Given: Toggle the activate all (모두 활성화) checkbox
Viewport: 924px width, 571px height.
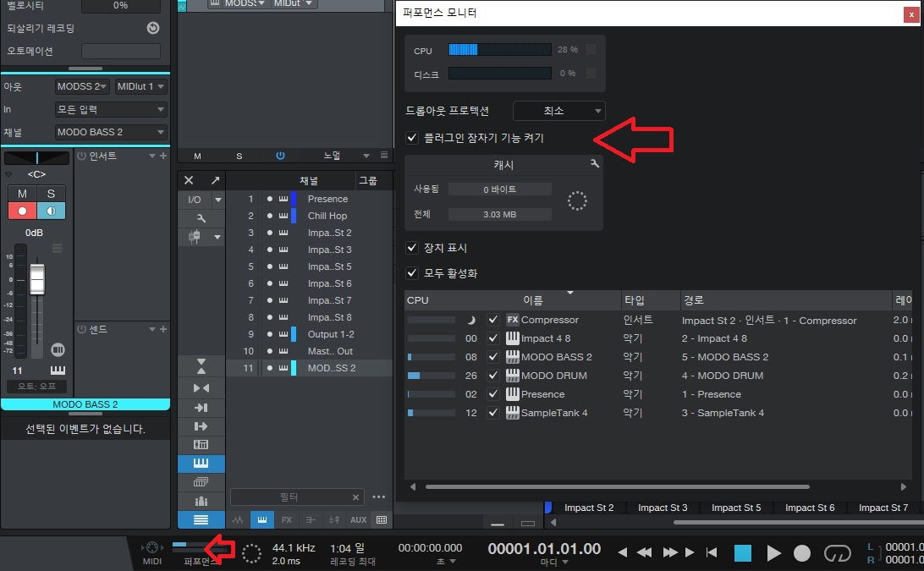Looking at the screenshot, I should point(413,273).
